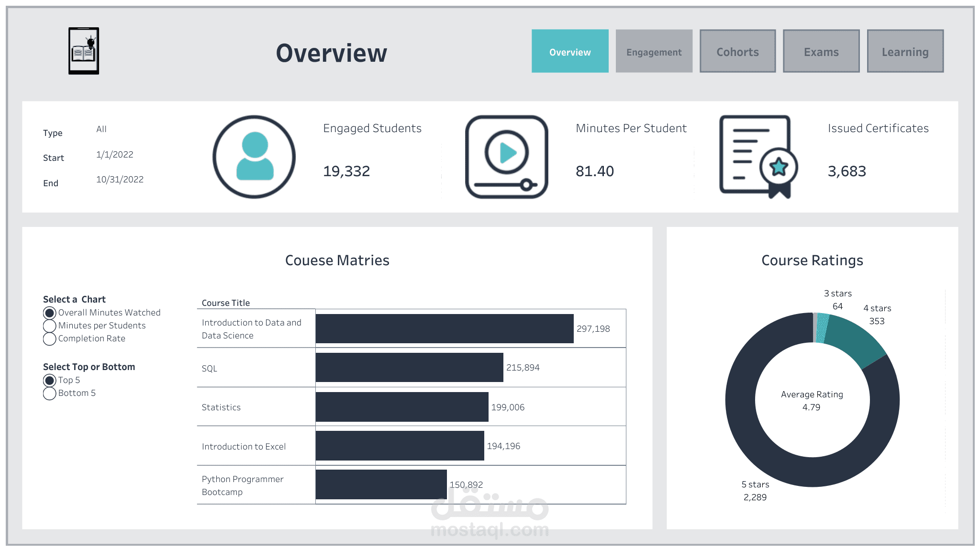Click the Average Rating 4.79 label
Viewport: 980px width, 551px height.
(812, 401)
